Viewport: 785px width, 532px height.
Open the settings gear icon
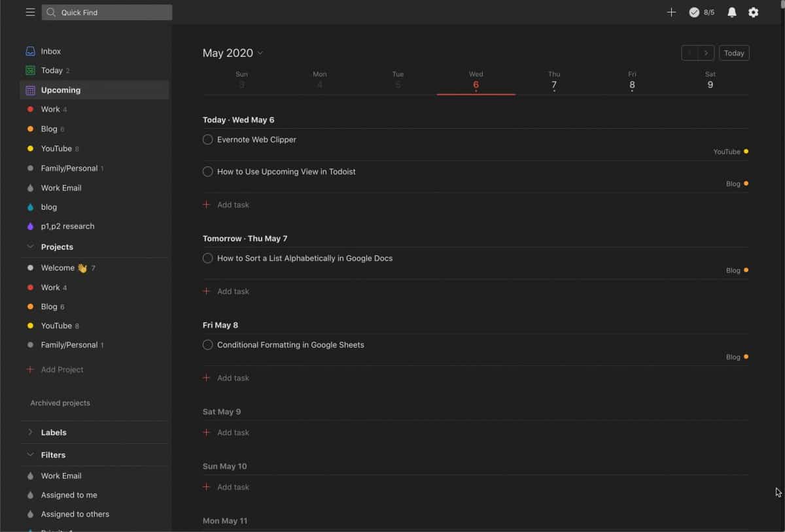coord(754,12)
